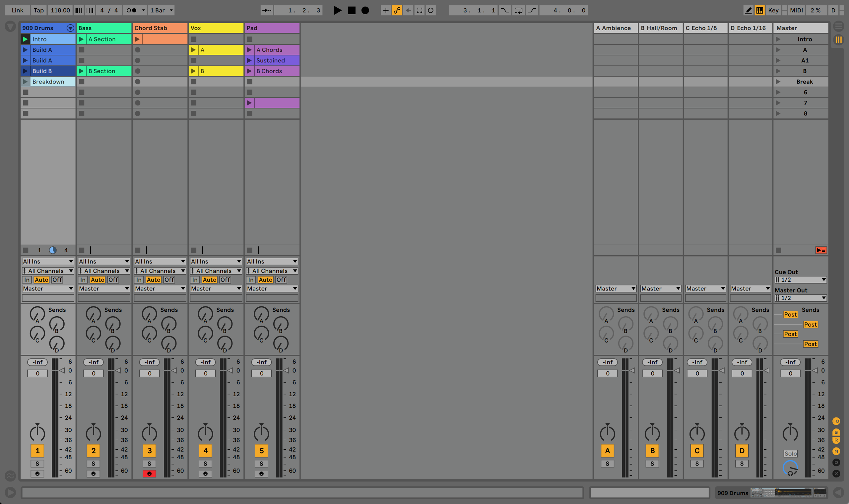This screenshot has height=504, width=849.
Task: Click the Tap tempo button
Action: point(39,10)
